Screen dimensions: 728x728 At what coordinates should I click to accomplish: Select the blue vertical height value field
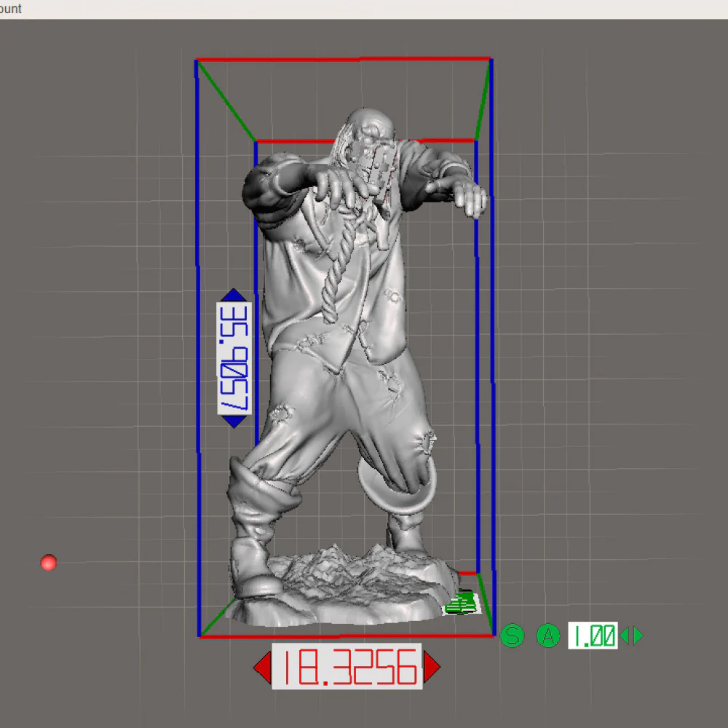(234, 358)
